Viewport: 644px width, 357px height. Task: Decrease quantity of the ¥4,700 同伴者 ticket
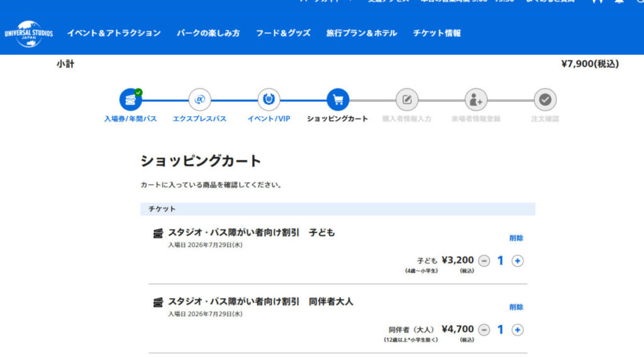point(484,329)
